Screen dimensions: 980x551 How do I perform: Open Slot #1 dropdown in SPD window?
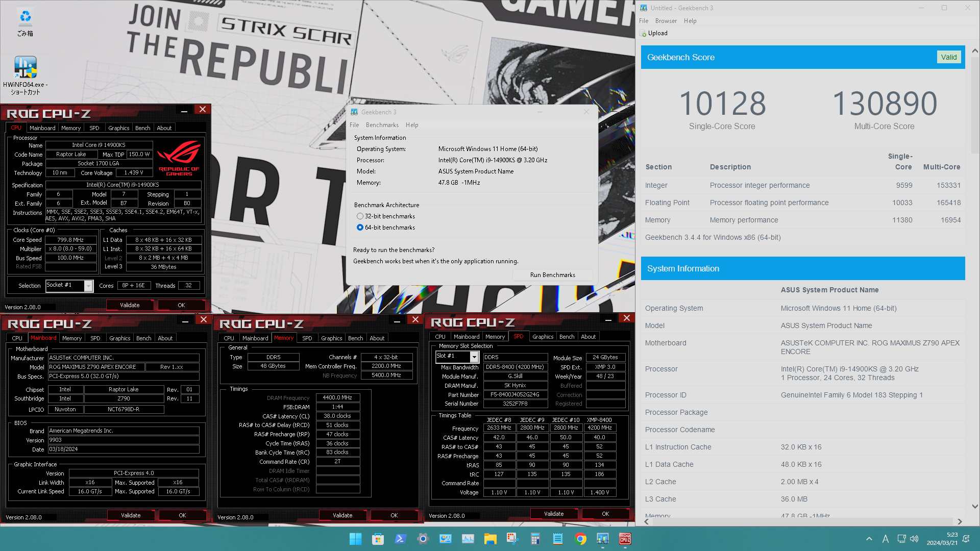pos(474,357)
